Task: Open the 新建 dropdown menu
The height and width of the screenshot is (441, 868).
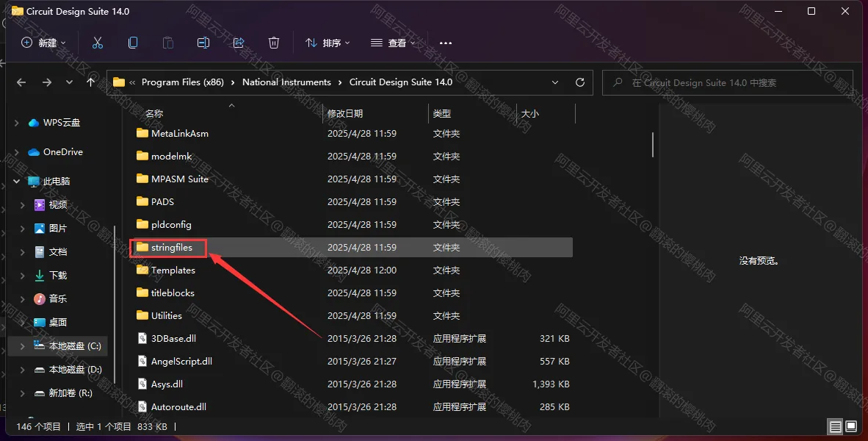Action: point(43,43)
